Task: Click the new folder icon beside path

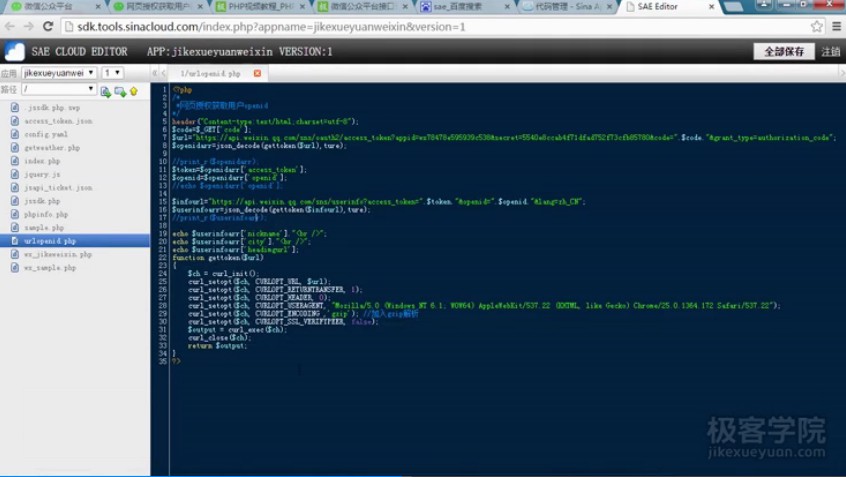Action: [x=119, y=91]
